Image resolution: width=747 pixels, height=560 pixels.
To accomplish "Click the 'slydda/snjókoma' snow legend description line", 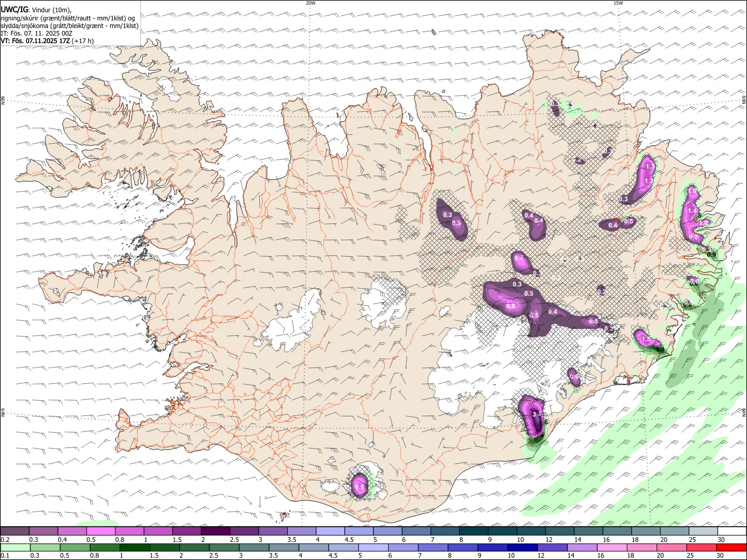I will coord(69,26).
